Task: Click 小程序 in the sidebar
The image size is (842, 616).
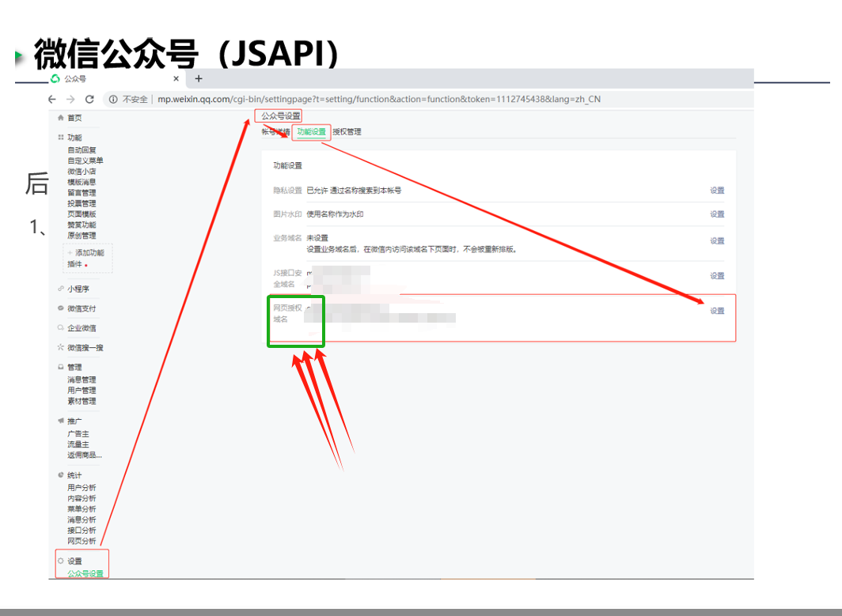Action: click(x=78, y=289)
